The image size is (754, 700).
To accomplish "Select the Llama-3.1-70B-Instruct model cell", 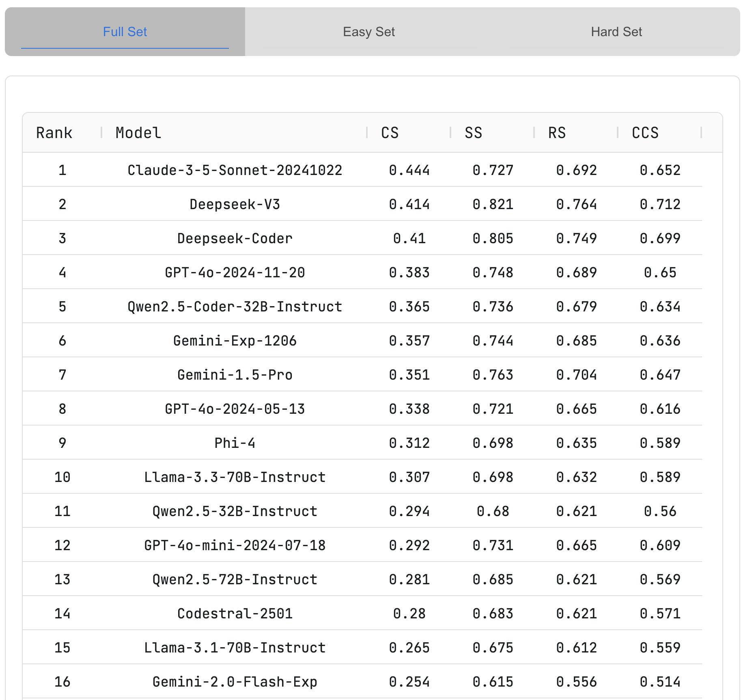I will (235, 648).
